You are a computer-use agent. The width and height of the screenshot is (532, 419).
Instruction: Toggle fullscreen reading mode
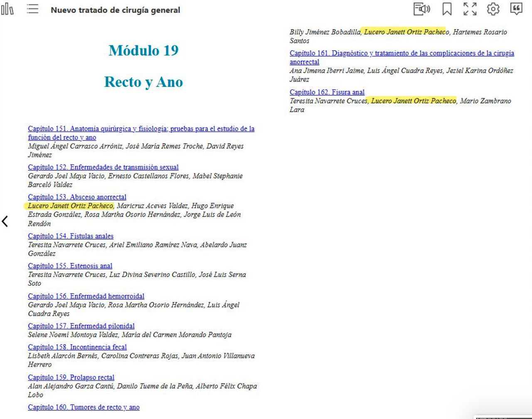click(470, 9)
